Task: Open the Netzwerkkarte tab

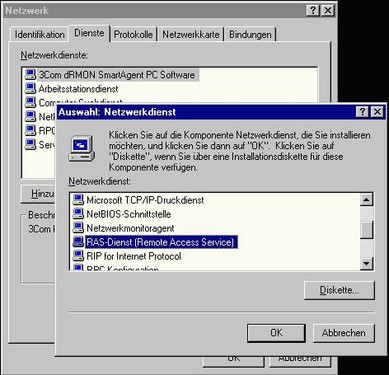Action: coord(191,34)
